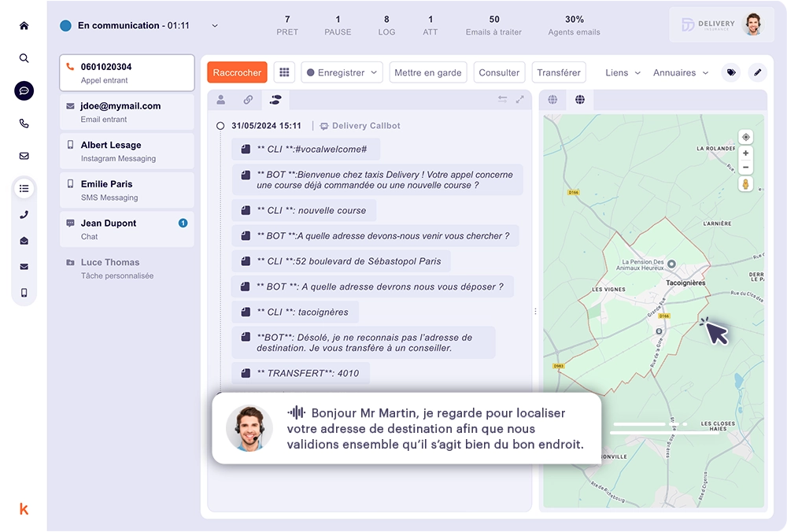Image resolution: width=787 pixels, height=532 pixels.
Task: Select the list view icon in sidebar
Action: [24, 189]
